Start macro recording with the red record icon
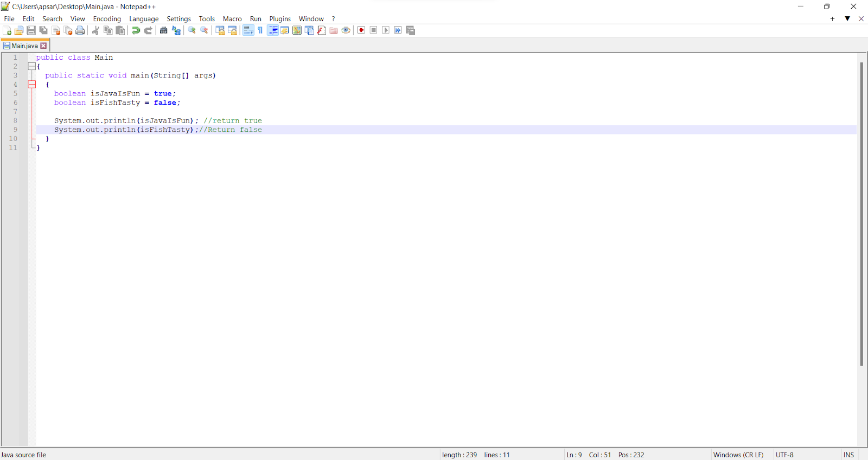 [361, 30]
